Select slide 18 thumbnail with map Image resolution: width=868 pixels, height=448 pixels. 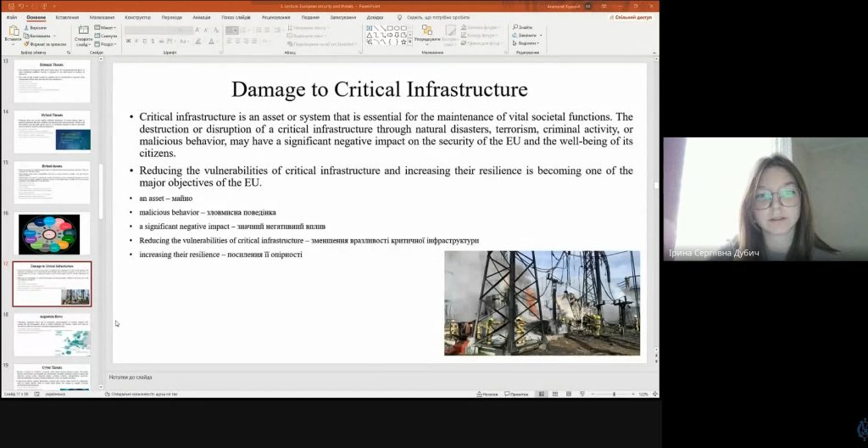pos(52,333)
